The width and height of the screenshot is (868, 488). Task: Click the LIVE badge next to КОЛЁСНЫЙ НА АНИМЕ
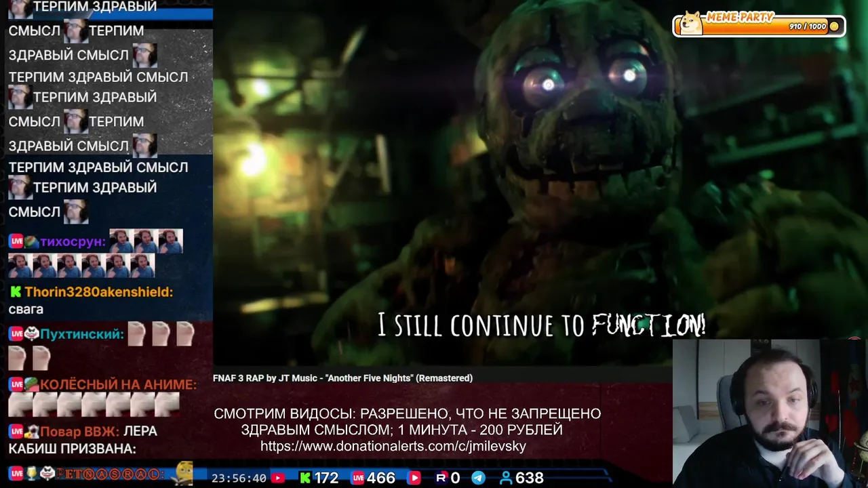point(16,384)
